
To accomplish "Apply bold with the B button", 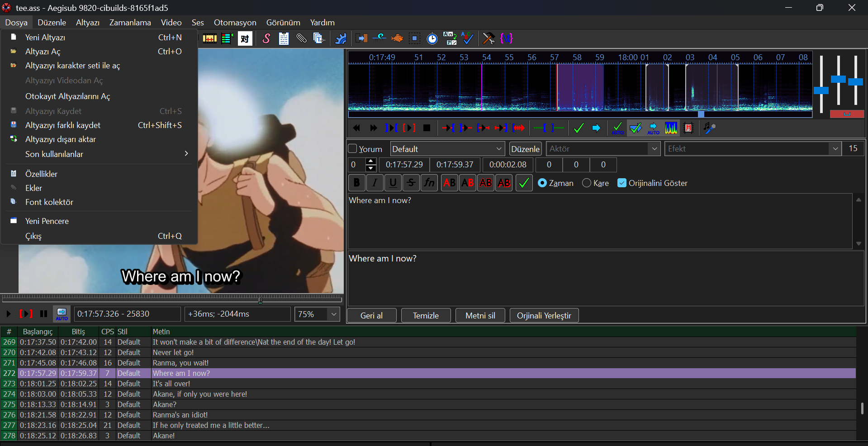I will coord(357,183).
